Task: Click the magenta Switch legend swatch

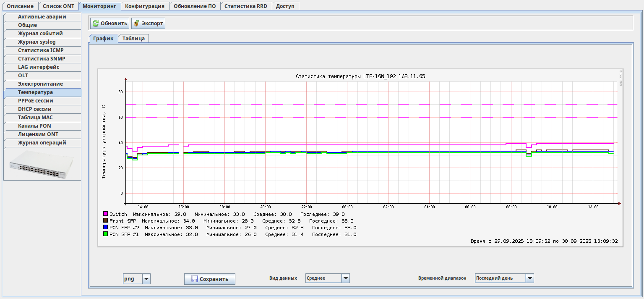Action: [106, 214]
